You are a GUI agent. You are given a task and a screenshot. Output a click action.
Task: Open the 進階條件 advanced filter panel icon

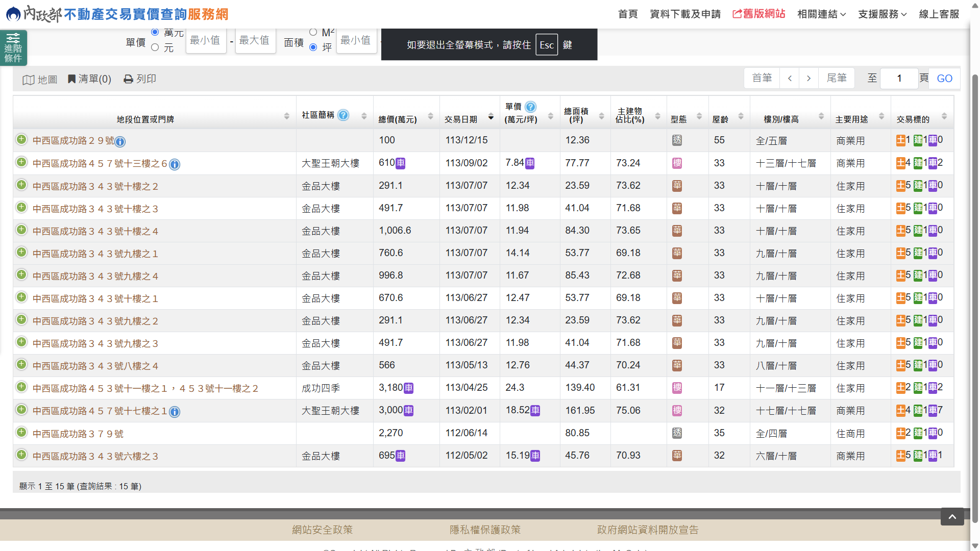pyautogui.click(x=13, y=47)
